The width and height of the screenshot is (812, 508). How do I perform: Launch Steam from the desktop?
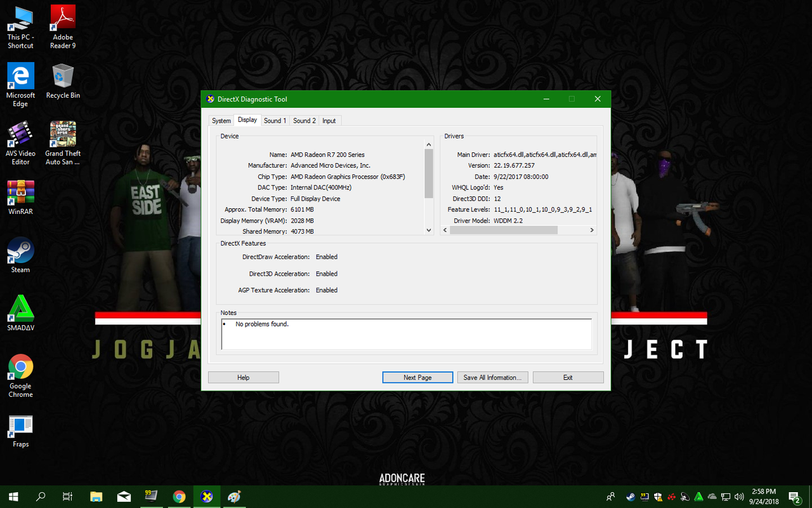tap(20, 255)
